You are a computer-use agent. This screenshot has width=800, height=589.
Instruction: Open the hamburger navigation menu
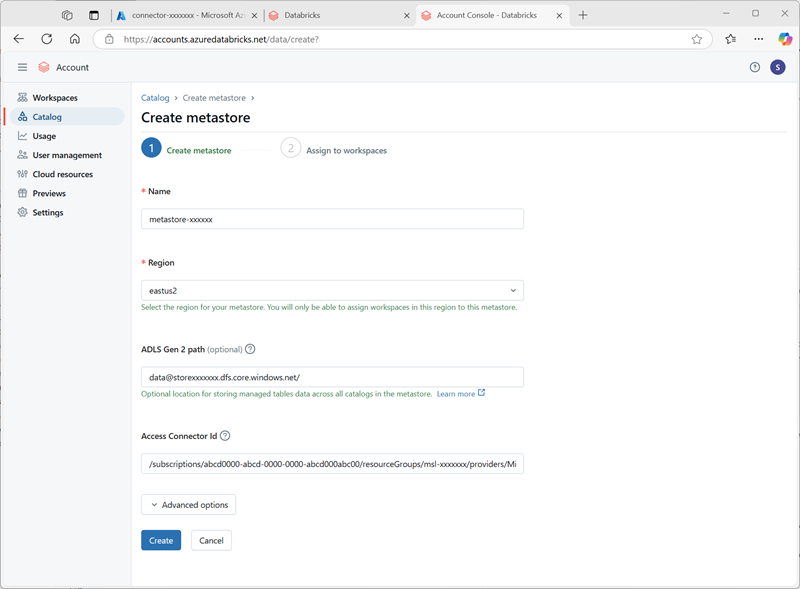pos(22,67)
